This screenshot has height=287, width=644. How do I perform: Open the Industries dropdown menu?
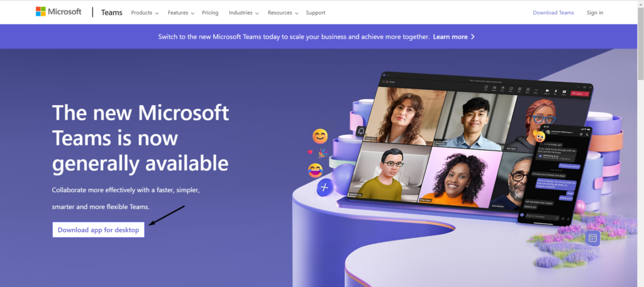pos(244,13)
